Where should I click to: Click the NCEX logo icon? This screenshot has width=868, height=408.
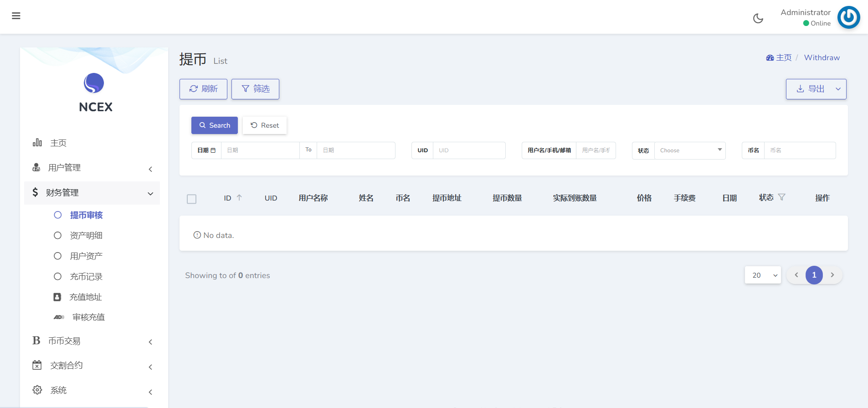point(94,83)
